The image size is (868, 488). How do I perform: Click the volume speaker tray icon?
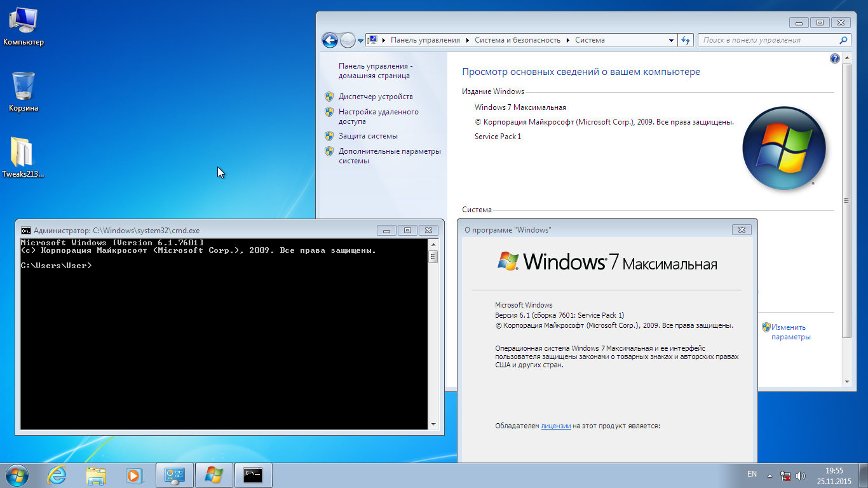coord(800,475)
